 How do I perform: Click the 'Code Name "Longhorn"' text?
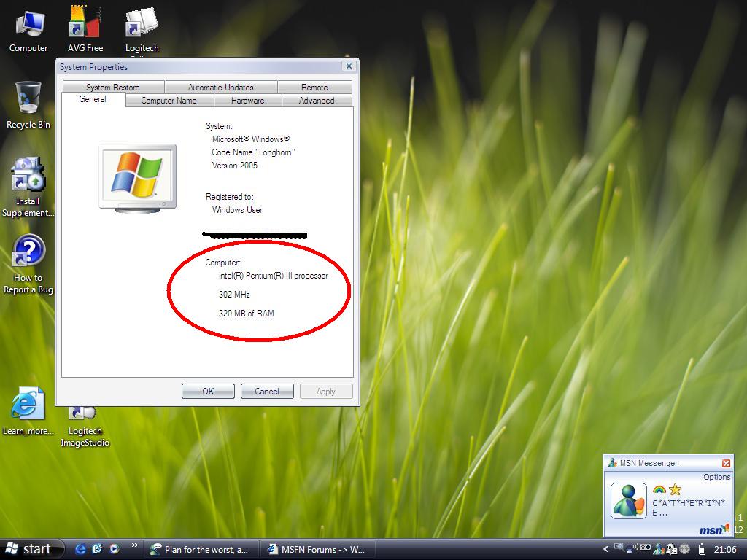253,152
